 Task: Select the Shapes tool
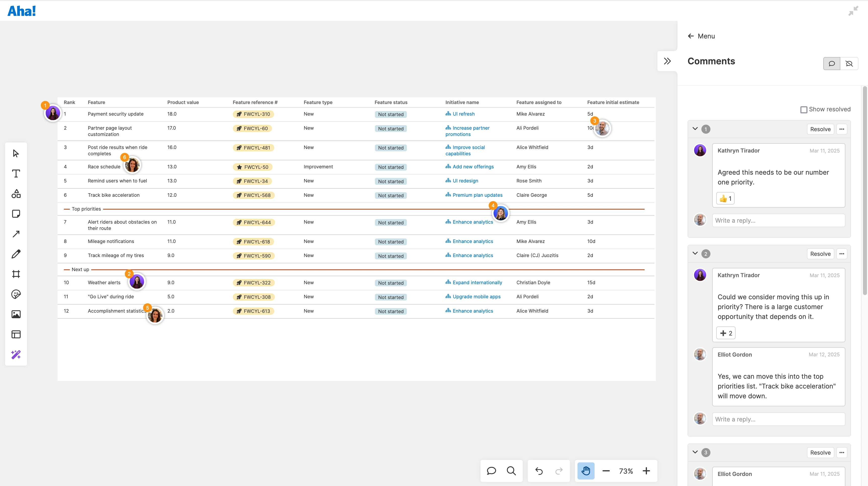pos(16,194)
